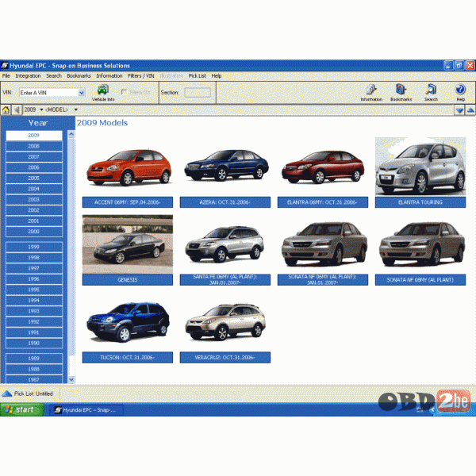The image size is (476, 476).
Task: Click the TUCSON: OCT.31.2006- label
Action: tap(128, 358)
